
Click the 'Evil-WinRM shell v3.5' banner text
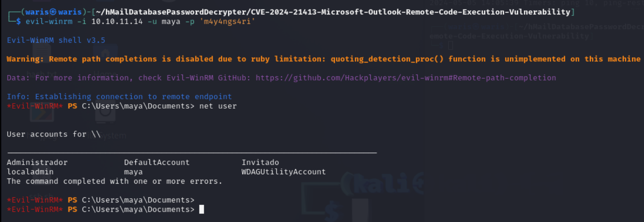[x=56, y=40]
